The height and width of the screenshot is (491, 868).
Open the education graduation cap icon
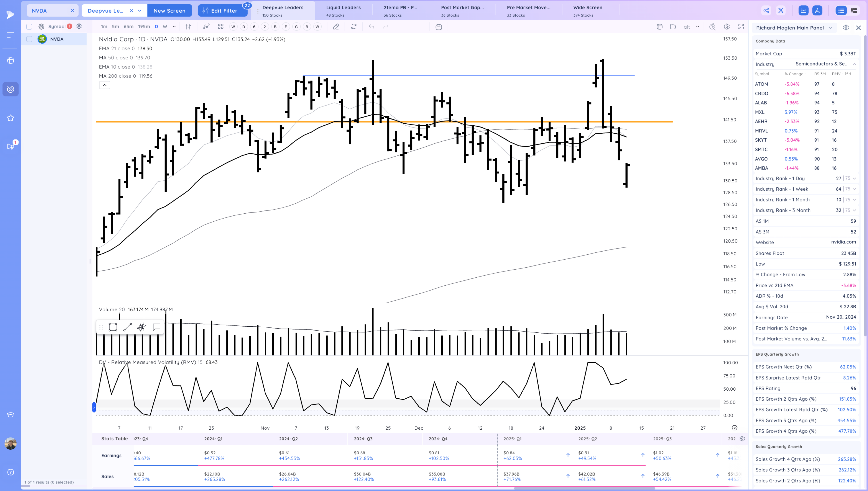(10, 415)
